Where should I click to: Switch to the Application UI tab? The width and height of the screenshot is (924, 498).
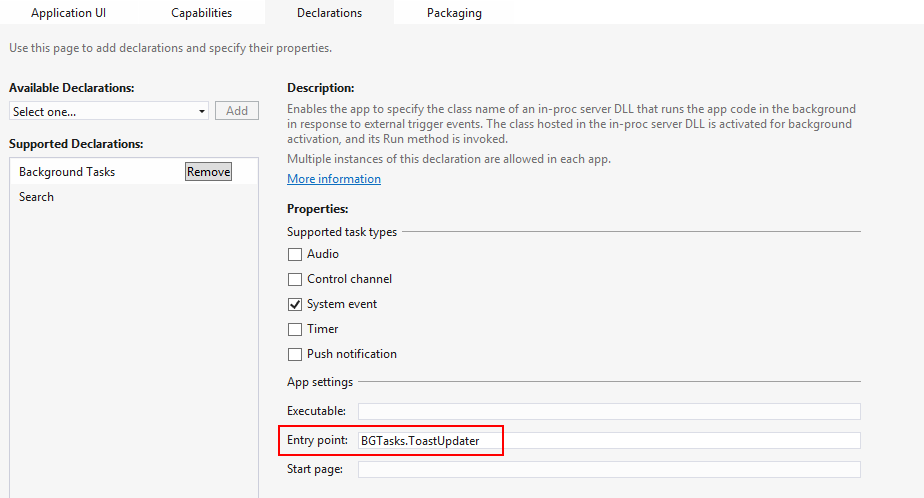tap(68, 12)
